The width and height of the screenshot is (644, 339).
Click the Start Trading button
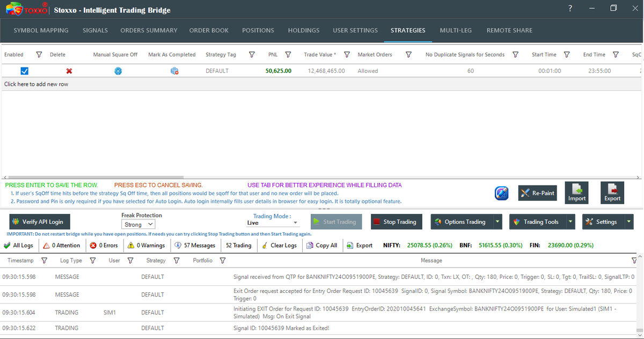336,222
